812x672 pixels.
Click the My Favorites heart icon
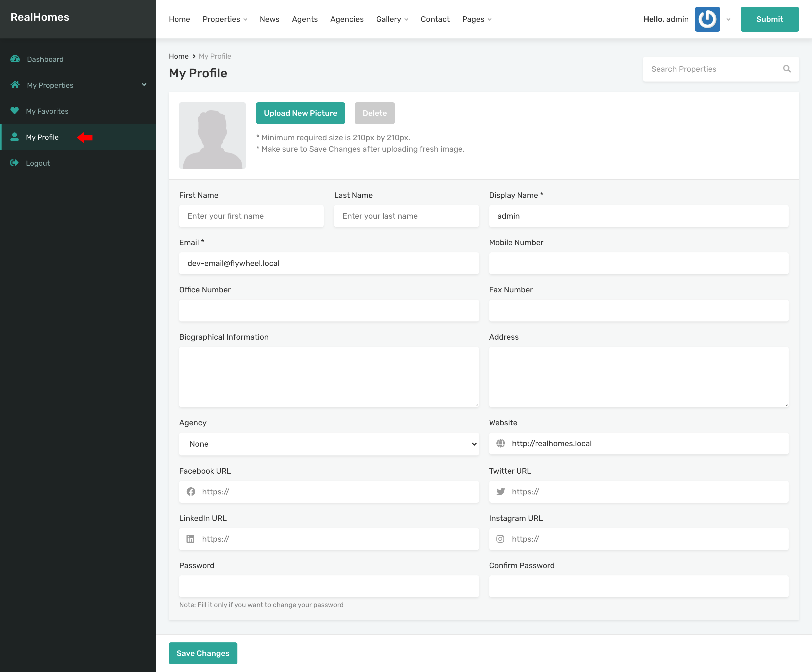15,111
